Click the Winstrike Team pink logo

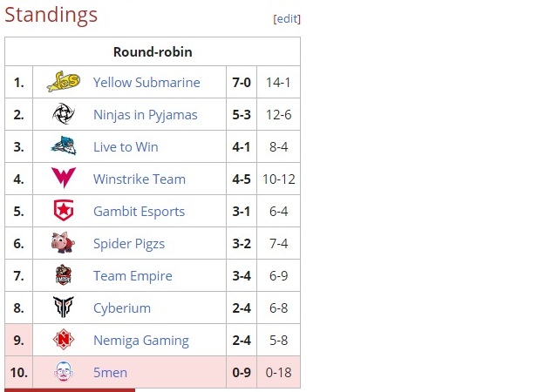point(63,179)
